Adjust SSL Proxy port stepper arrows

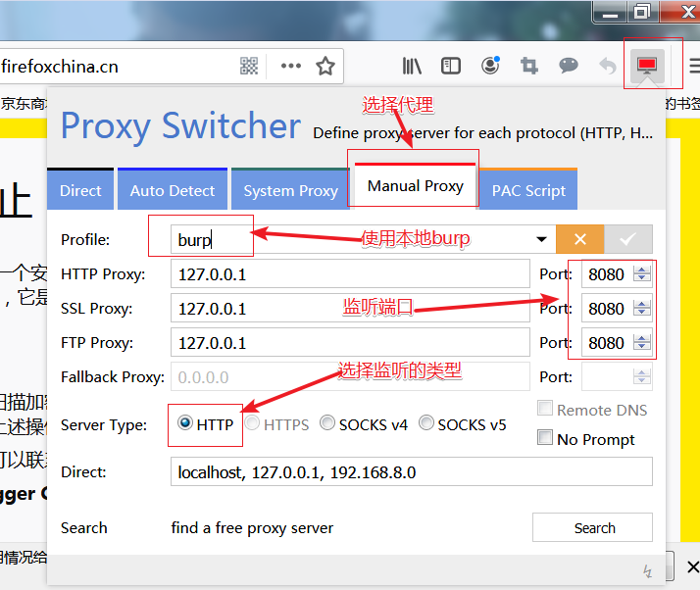tap(641, 308)
